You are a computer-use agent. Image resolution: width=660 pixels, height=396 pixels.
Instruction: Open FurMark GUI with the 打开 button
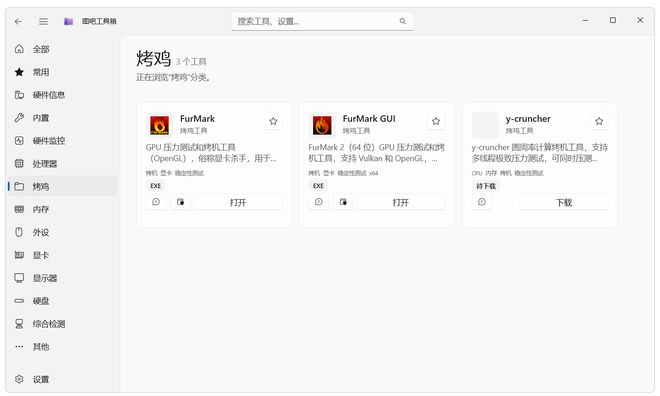tap(401, 202)
